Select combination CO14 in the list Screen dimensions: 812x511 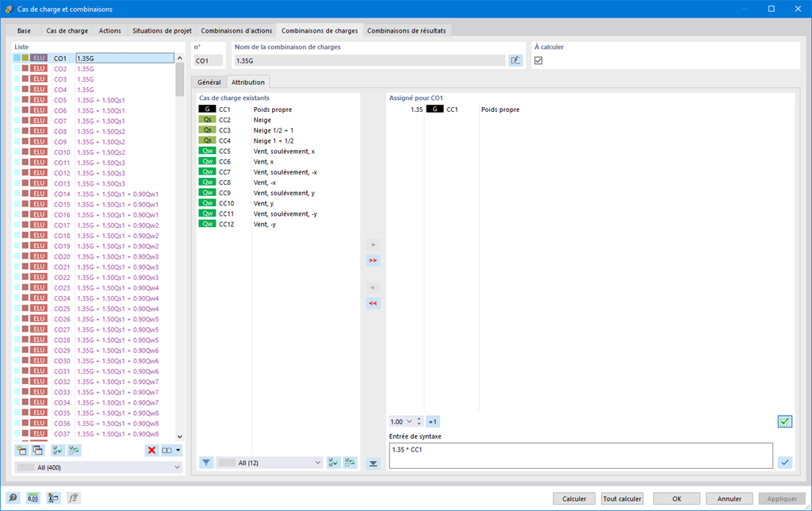click(x=94, y=194)
